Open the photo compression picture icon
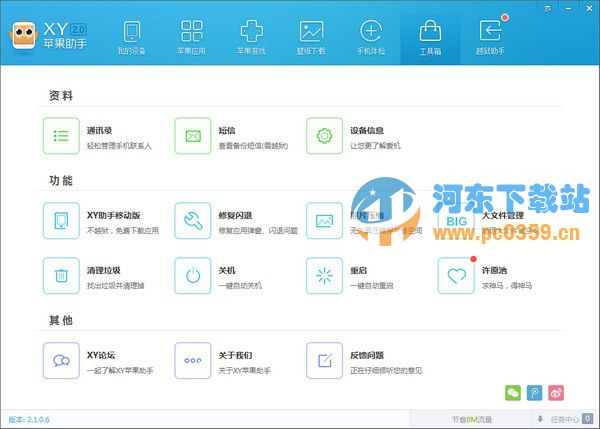The width and height of the screenshot is (600, 429). tap(324, 221)
